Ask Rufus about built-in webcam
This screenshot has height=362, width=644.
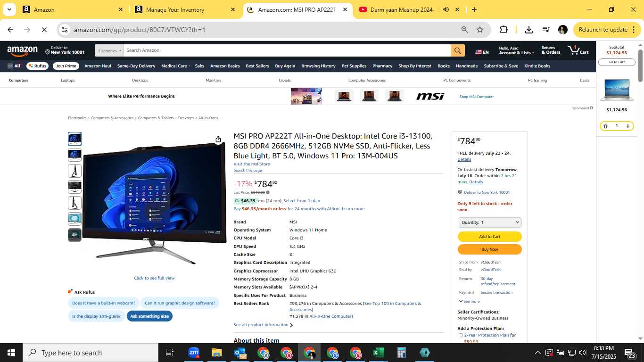(x=104, y=303)
